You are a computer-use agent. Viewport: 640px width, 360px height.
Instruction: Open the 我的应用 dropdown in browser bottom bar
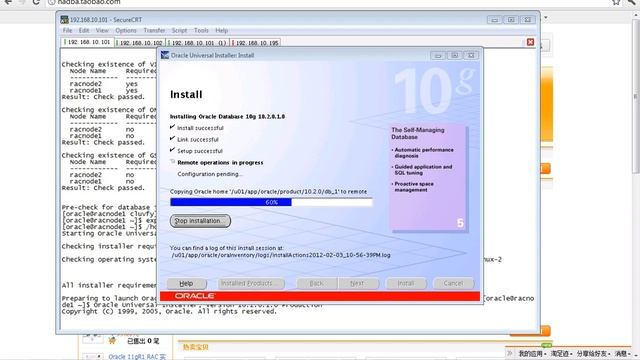click(532, 353)
